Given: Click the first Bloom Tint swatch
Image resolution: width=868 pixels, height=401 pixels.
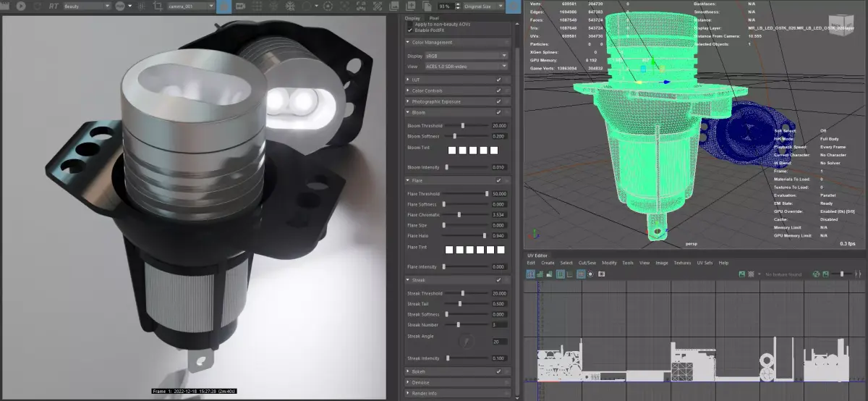Looking at the screenshot, I should point(451,151).
